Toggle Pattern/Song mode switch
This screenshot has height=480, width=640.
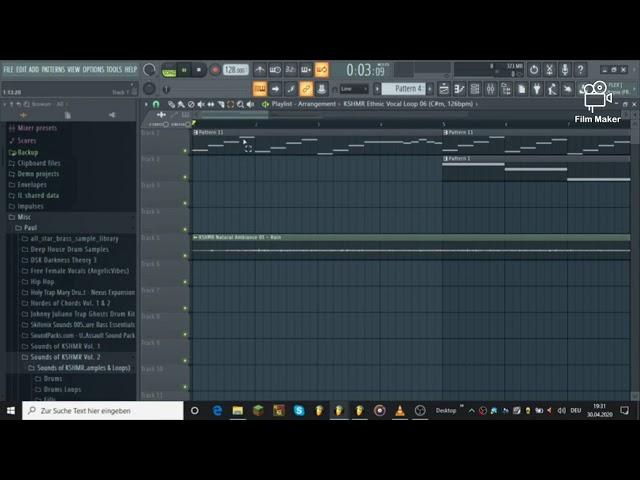tap(169, 70)
